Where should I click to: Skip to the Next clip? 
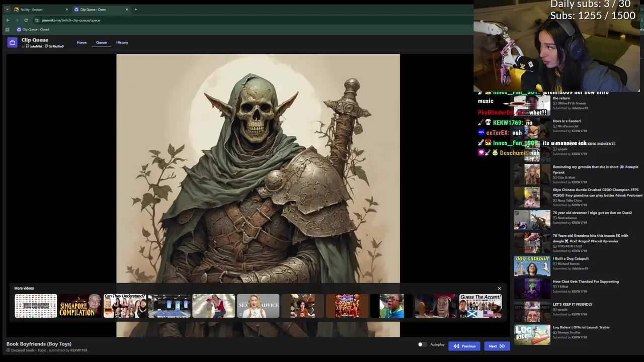click(x=497, y=346)
